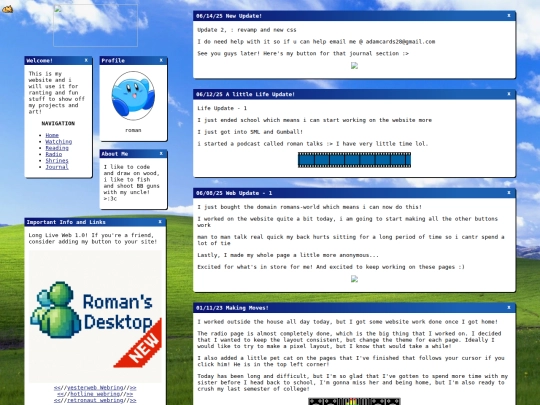540x405 pixels.
Task: Go to next yesterweb Webring site arrow
Action: click(x=133, y=388)
